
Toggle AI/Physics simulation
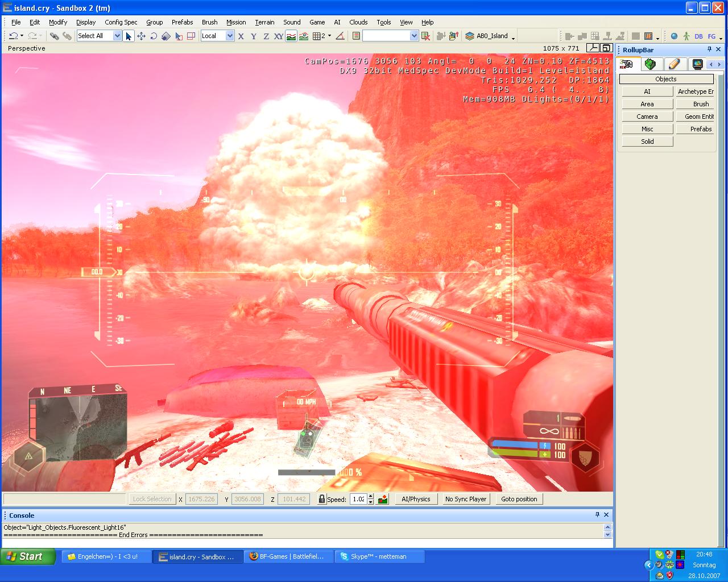pos(416,499)
